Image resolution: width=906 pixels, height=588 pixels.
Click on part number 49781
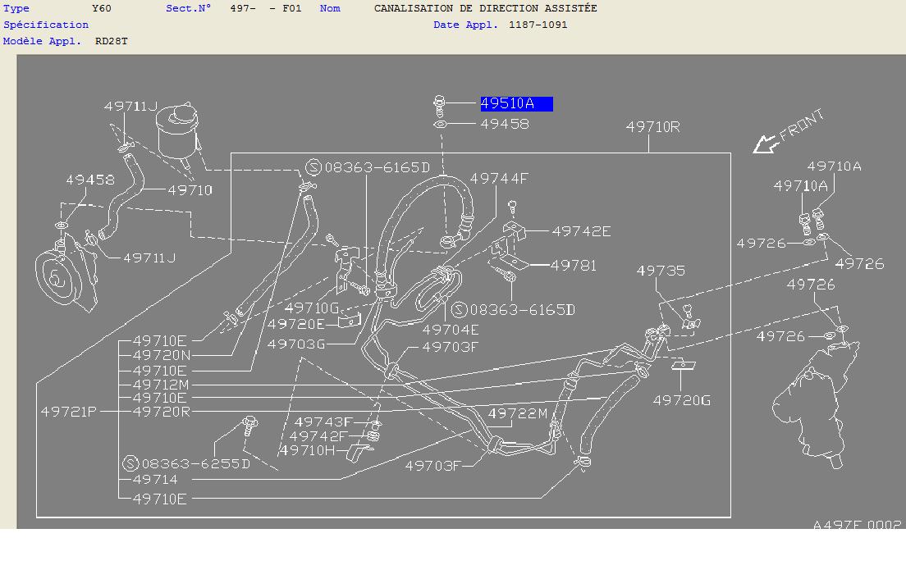[573, 265]
